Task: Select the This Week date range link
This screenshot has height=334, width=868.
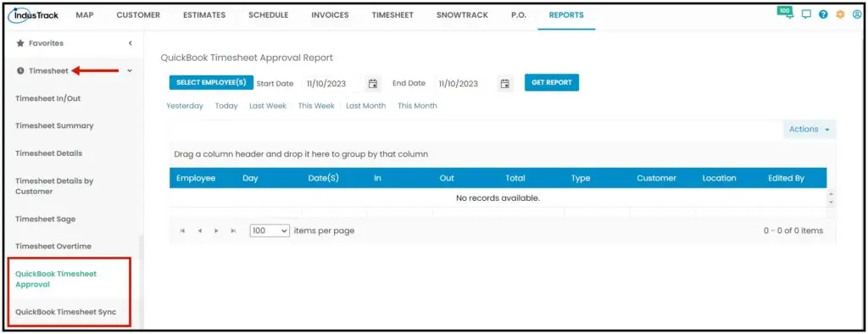Action: (x=316, y=106)
